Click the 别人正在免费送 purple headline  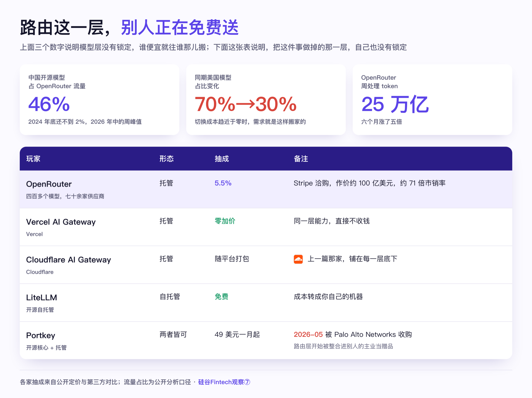click(x=180, y=27)
